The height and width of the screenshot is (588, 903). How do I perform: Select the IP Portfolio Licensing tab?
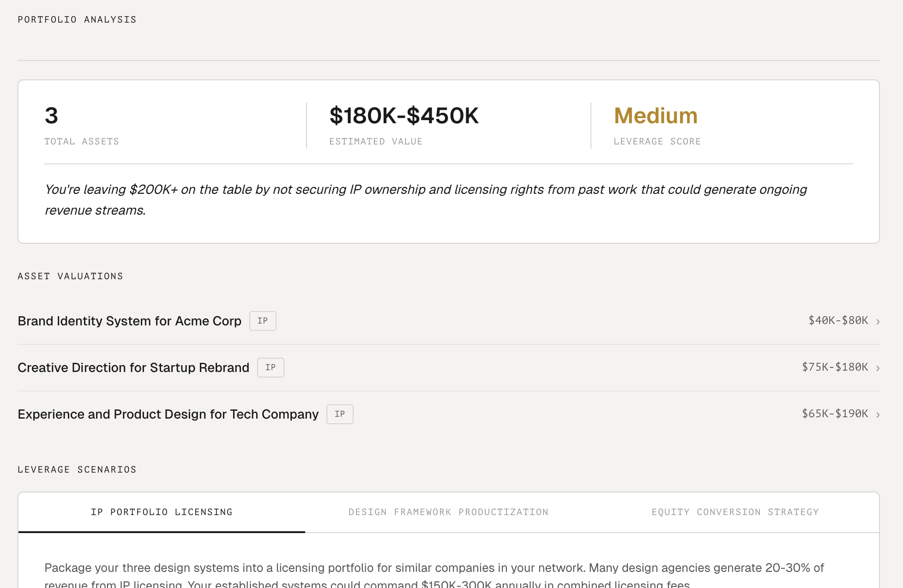click(x=162, y=512)
